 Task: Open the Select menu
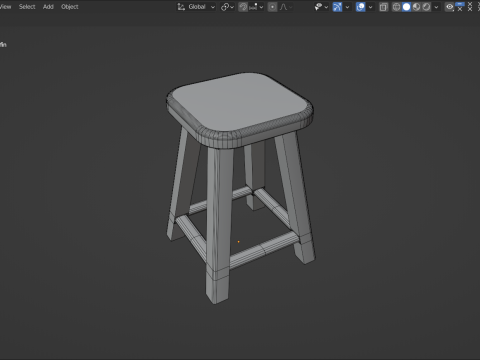tap(27, 7)
